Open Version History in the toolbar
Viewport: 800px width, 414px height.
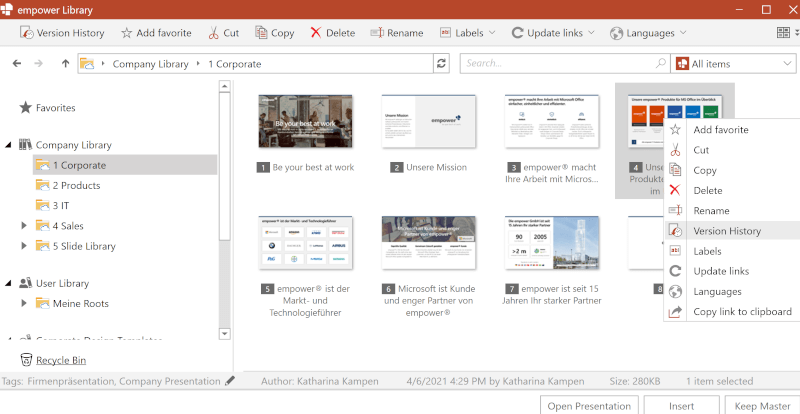62,33
